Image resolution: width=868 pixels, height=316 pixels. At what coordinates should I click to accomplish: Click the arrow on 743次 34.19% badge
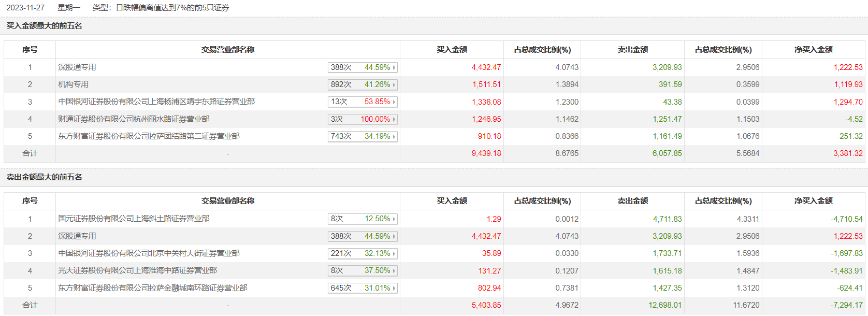394,136
